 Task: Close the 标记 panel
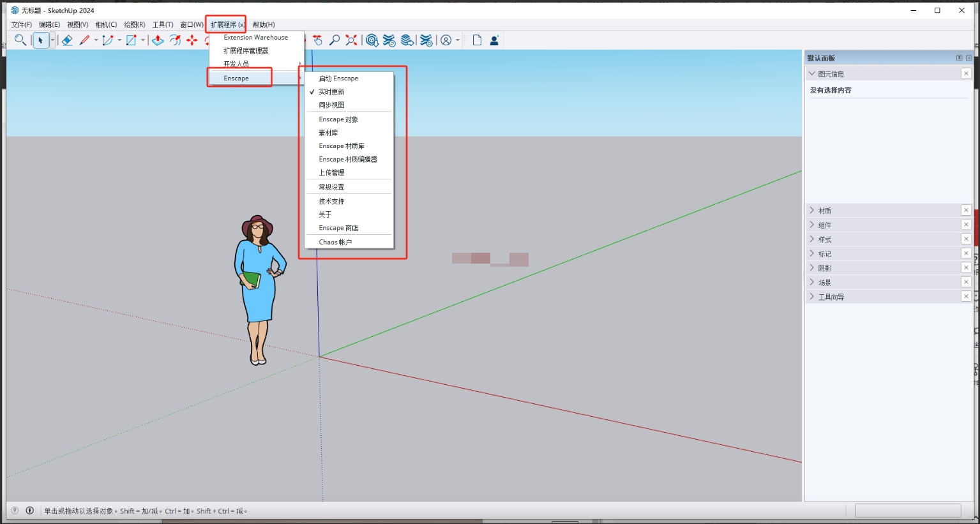pos(966,253)
